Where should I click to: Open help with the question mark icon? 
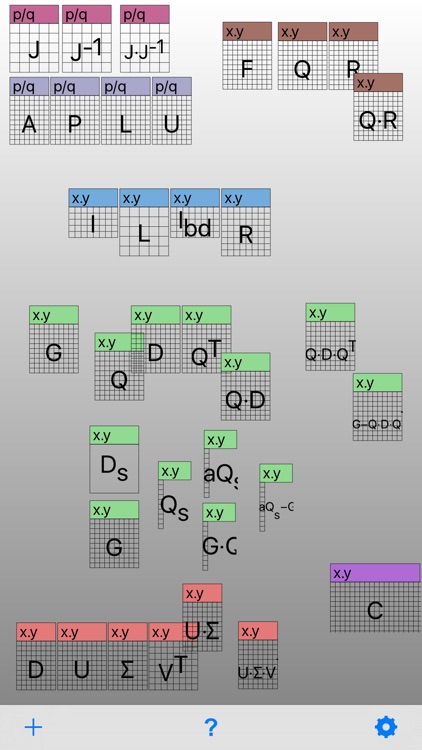point(211,728)
